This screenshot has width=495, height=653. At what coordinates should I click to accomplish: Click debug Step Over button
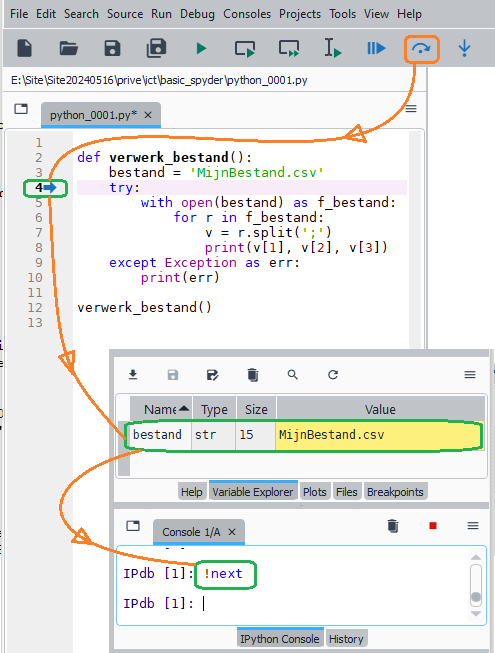click(x=421, y=49)
